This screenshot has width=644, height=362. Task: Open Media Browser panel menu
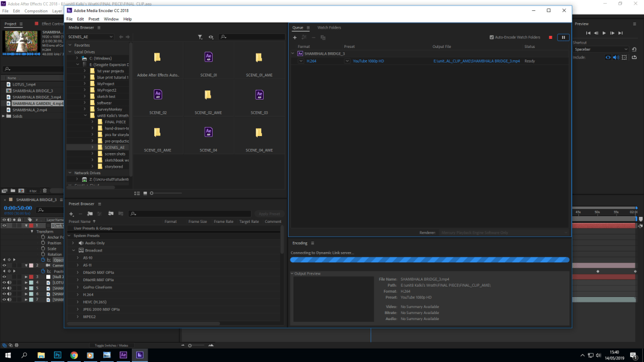[x=99, y=27]
